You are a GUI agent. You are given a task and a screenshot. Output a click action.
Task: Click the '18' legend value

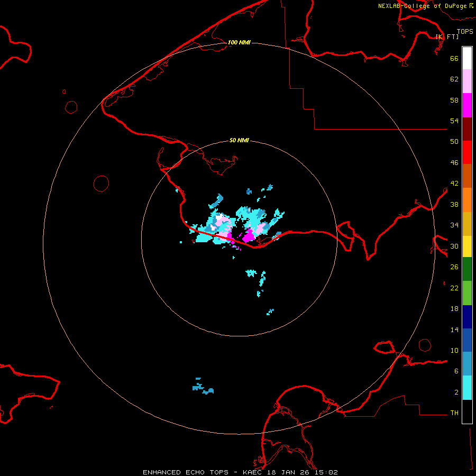(454, 309)
